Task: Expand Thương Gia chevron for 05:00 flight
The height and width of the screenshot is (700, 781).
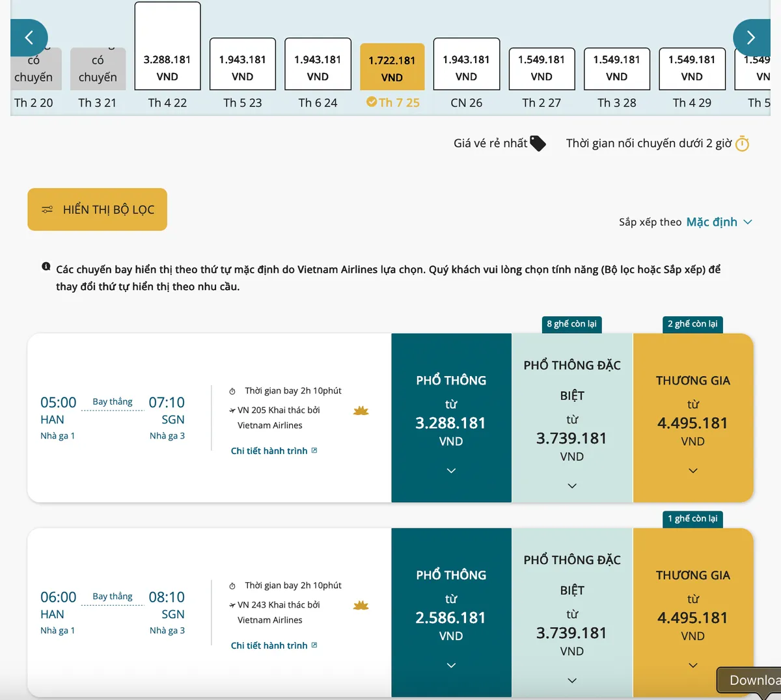Action: (x=693, y=470)
